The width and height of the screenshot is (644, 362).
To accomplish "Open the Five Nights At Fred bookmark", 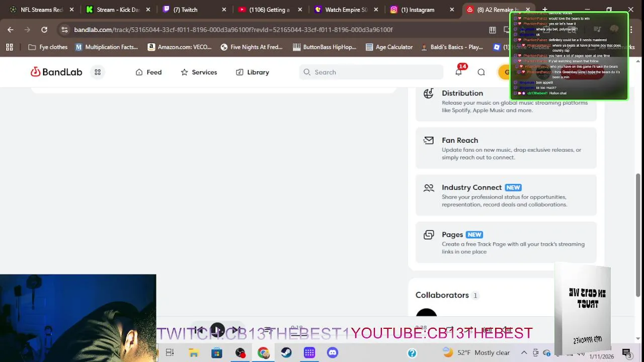I will tap(252, 47).
